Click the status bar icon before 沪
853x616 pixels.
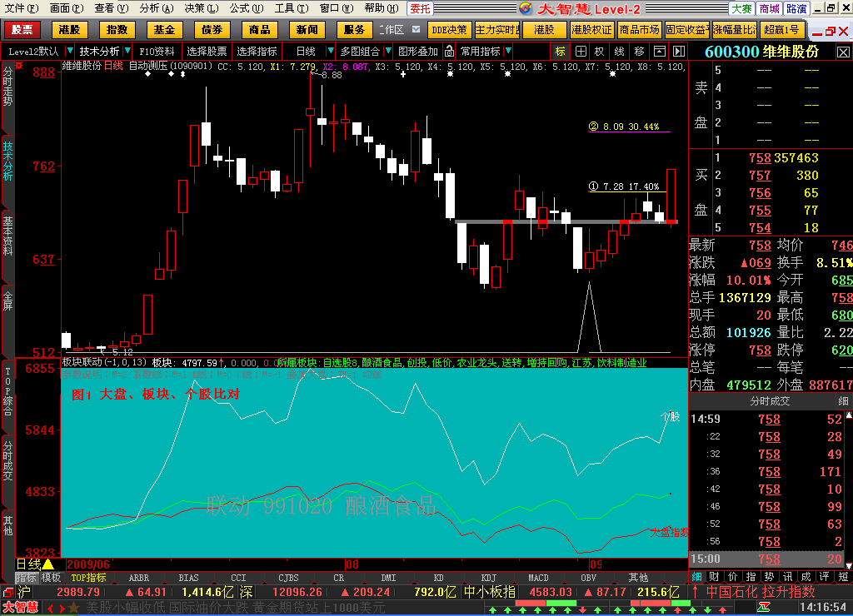point(7,592)
